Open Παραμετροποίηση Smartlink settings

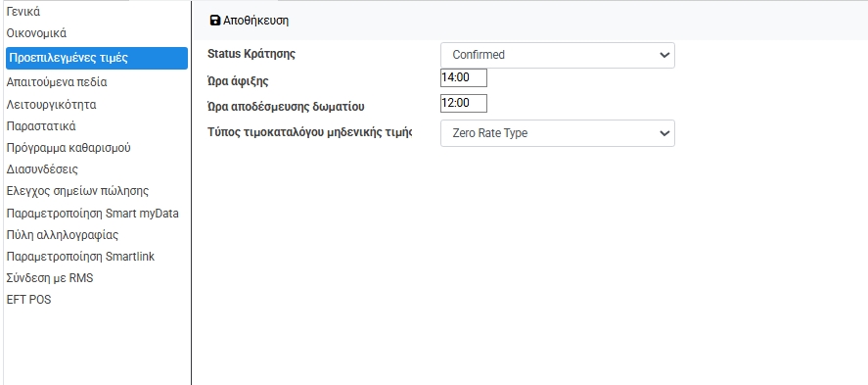[80, 257]
